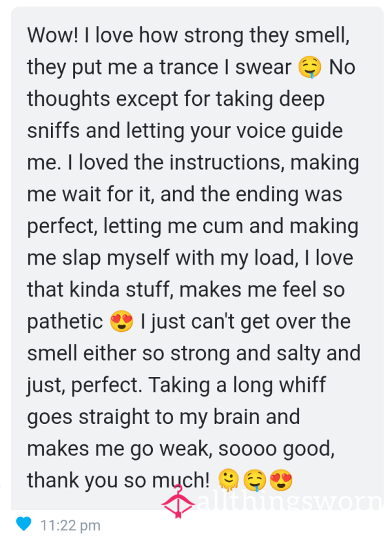Click the heart-eyes emoji before 'I just'
The width and height of the screenshot is (392, 537).
(x=122, y=321)
